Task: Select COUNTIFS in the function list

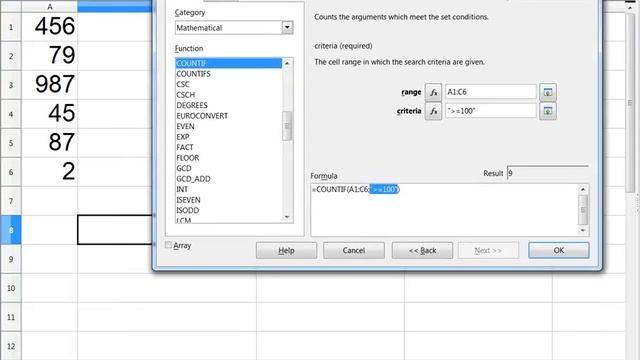Action: [229, 74]
